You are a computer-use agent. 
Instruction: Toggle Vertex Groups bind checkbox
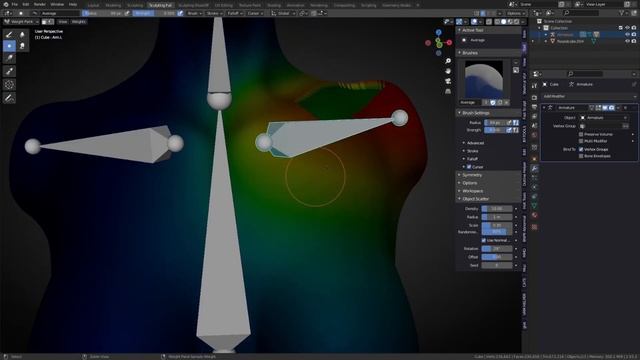pyautogui.click(x=581, y=149)
